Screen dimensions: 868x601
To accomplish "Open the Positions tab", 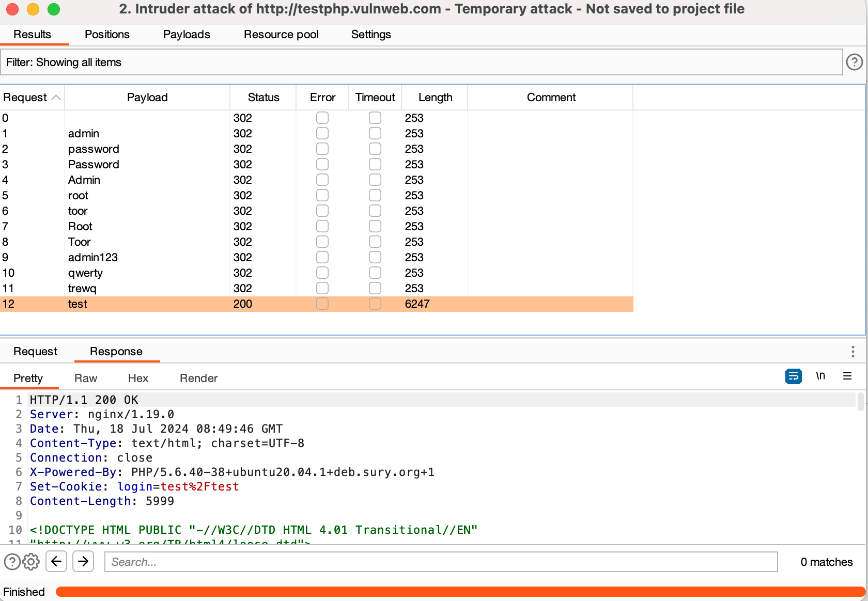I will pos(107,35).
